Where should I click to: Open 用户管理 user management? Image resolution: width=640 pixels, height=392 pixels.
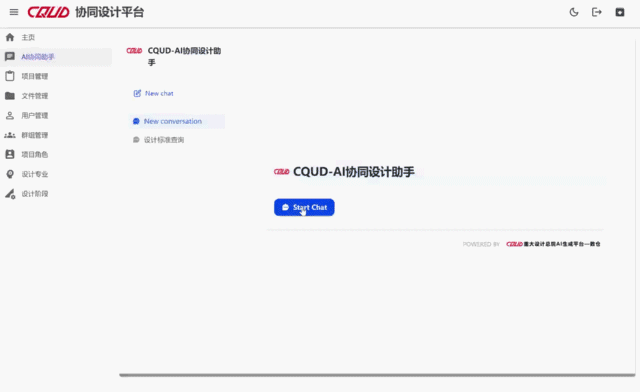[x=56, y=116]
